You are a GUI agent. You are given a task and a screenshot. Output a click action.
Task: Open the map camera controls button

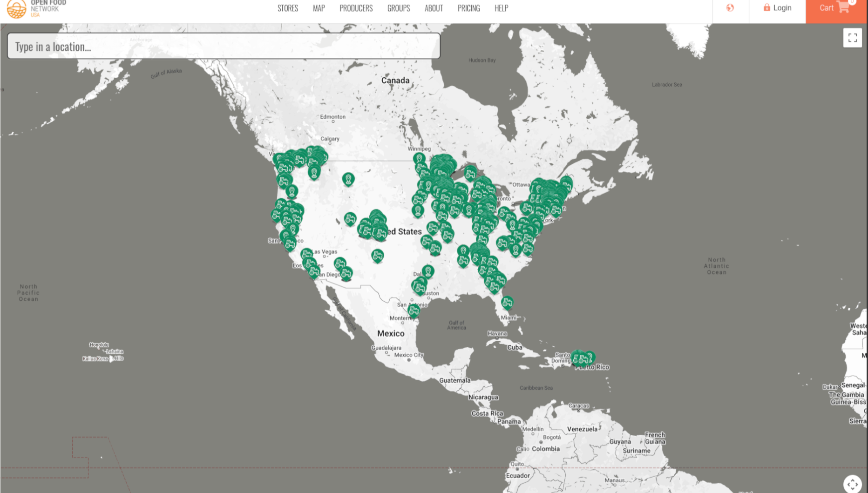pos(852,484)
